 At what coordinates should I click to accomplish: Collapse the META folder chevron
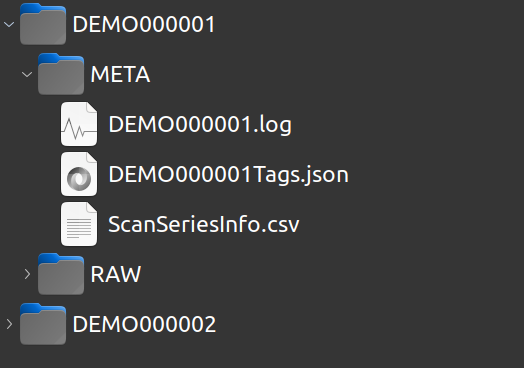coord(27,74)
